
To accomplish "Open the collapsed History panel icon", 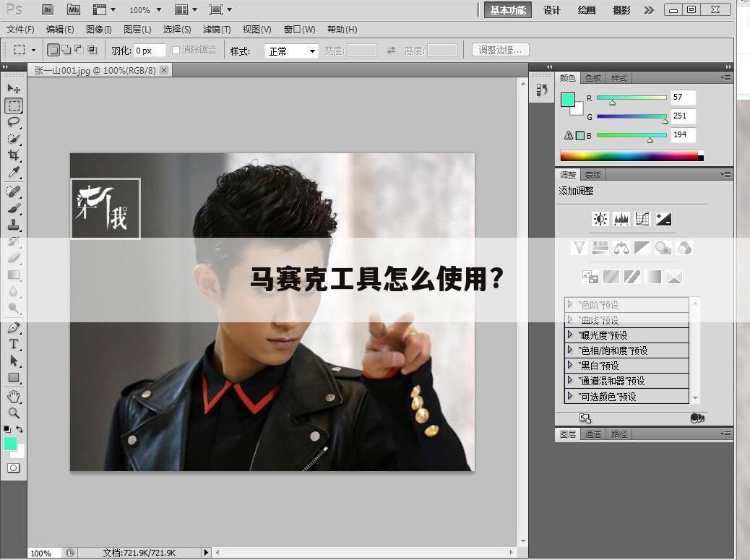I will [541, 90].
